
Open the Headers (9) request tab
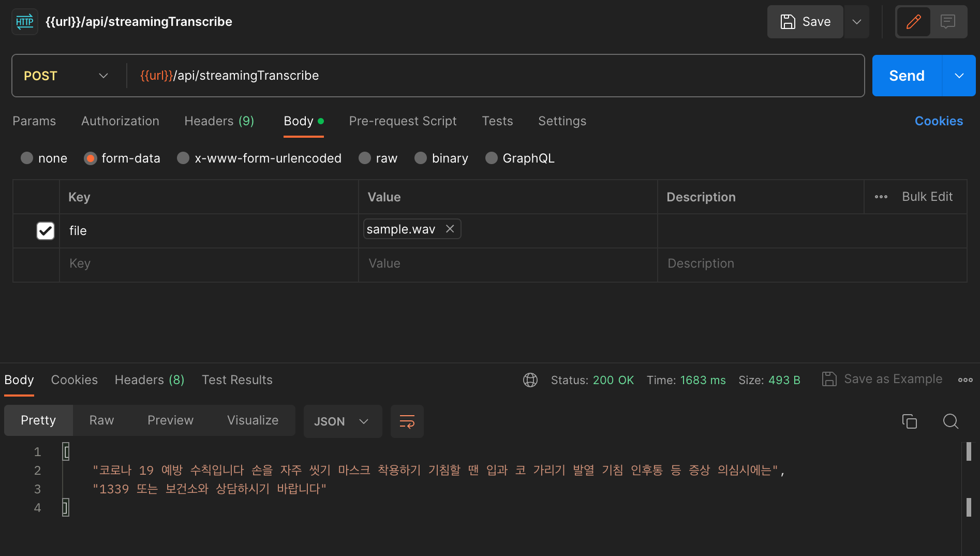click(219, 121)
